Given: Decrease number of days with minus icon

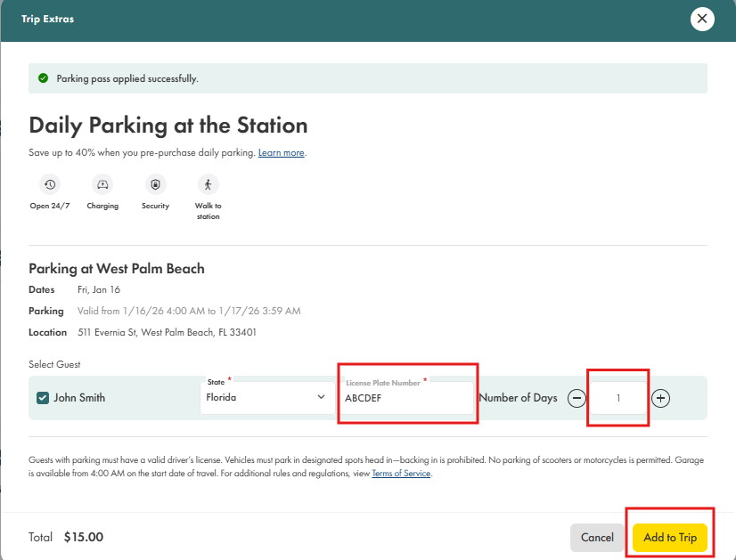Looking at the screenshot, I should pos(577,398).
